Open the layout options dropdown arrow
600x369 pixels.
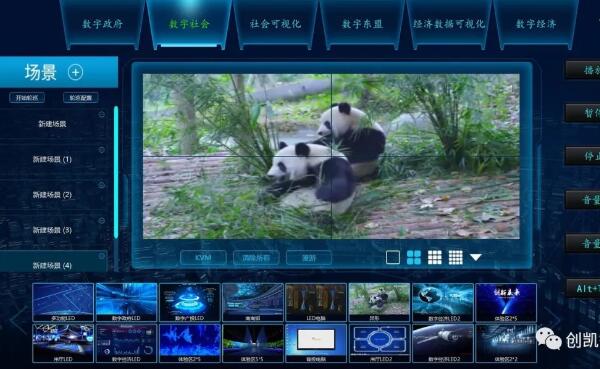pyautogui.click(x=476, y=257)
